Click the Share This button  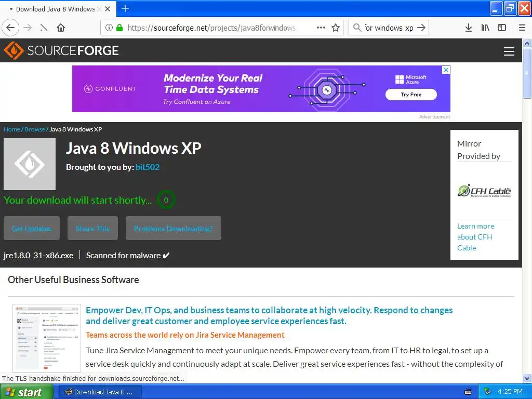92,229
